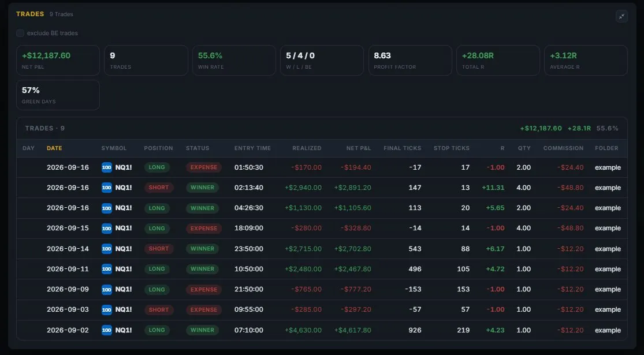Click the NQ1! symbol icon in the 02:13:40 row
Viewport: 644px width, 355px height.
coord(107,188)
